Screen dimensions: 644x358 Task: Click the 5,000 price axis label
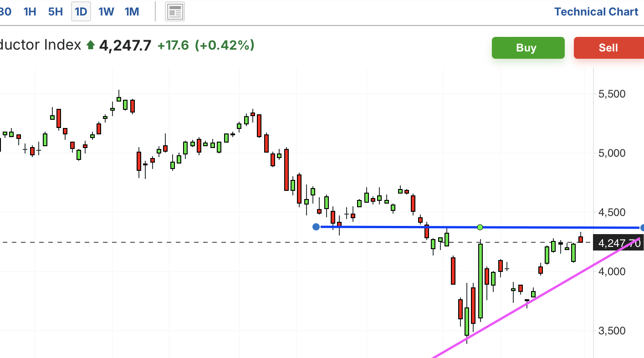[612, 153]
